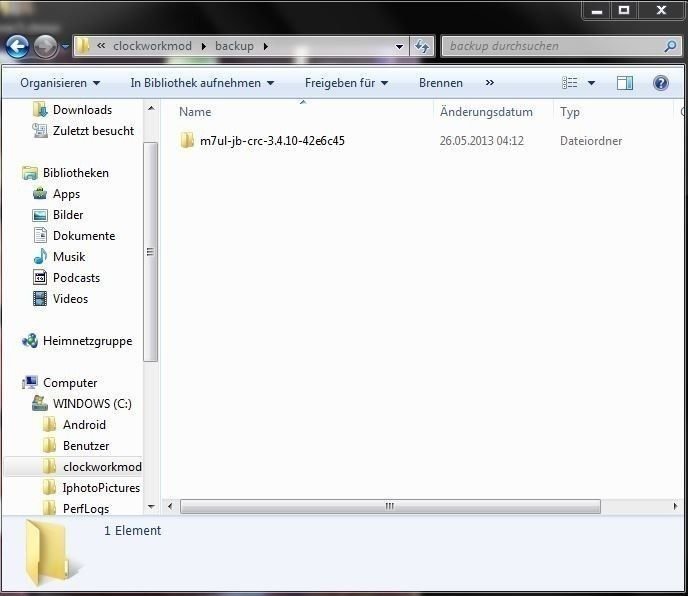Show hidden path segments via double chevron
Image resolution: width=688 pixels, height=596 pixels.
click(x=100, y=46)
